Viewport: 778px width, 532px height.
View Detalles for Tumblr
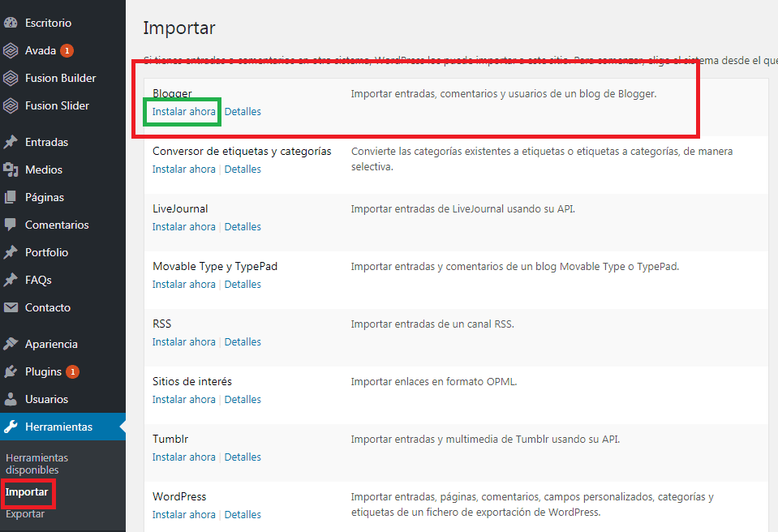click(x=243, y=457)
